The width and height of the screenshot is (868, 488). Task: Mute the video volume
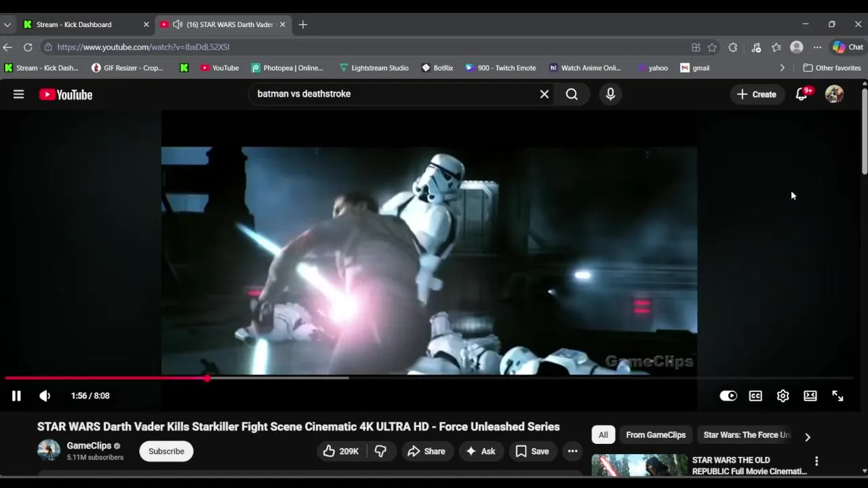point(45,396)
